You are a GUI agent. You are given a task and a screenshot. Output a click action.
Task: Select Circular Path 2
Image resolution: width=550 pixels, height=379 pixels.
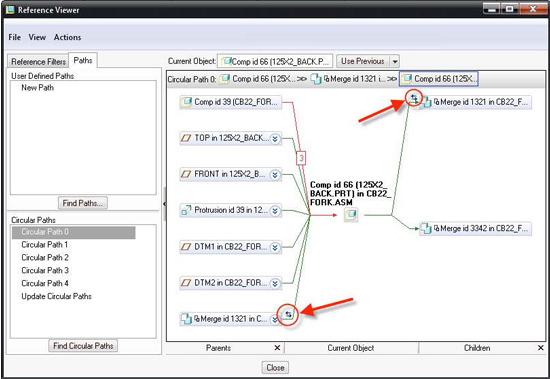(x=45, y=258)
